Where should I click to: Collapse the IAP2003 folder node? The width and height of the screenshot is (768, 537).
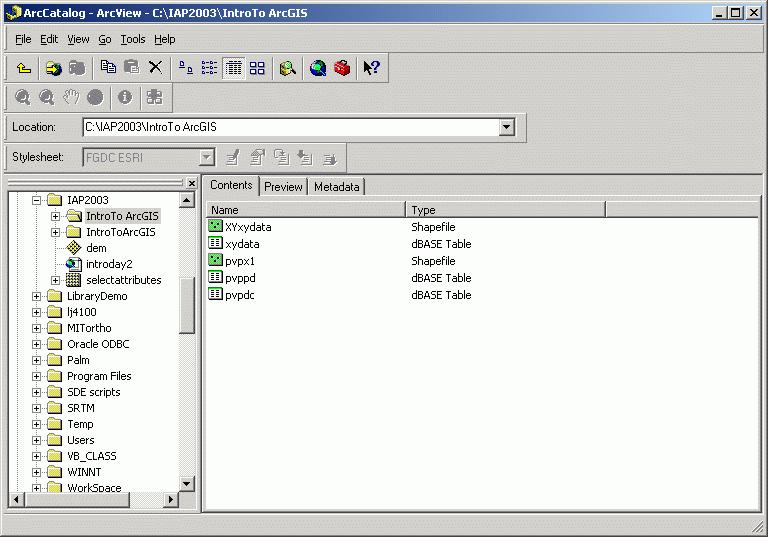click(37, 200)
